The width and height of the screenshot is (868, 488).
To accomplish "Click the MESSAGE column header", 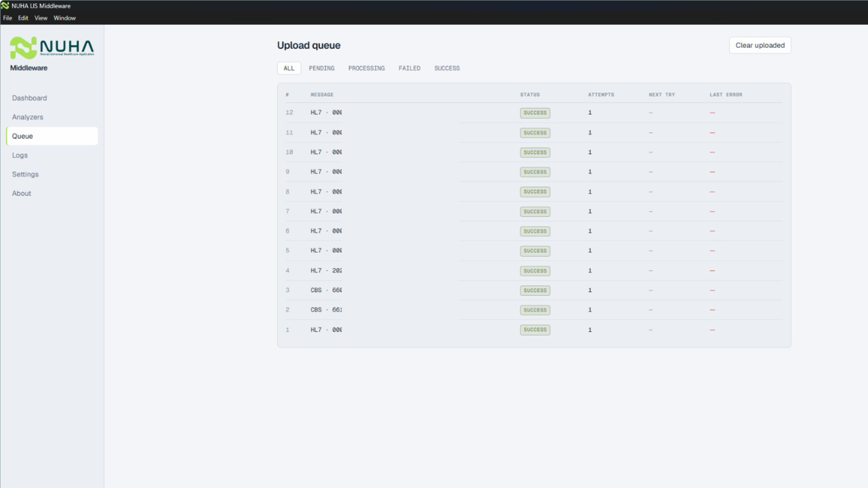I will coord(322,95).
